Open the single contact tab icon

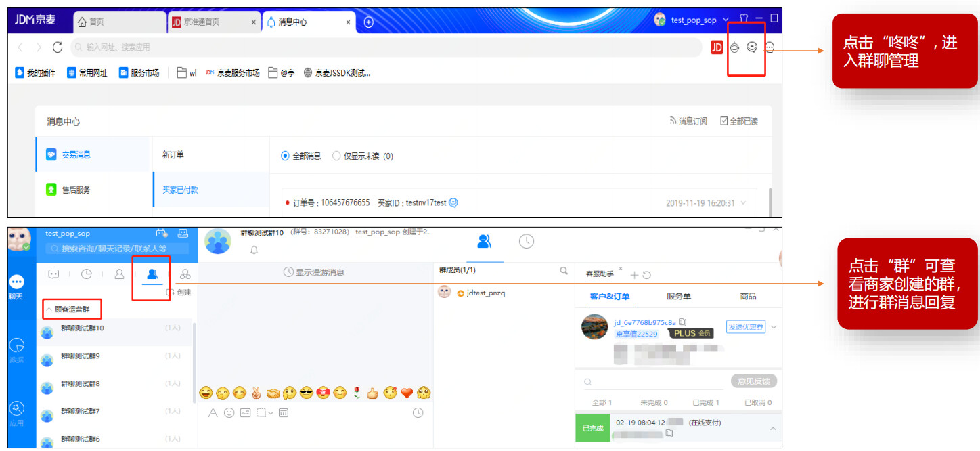[x=120, y=274]
